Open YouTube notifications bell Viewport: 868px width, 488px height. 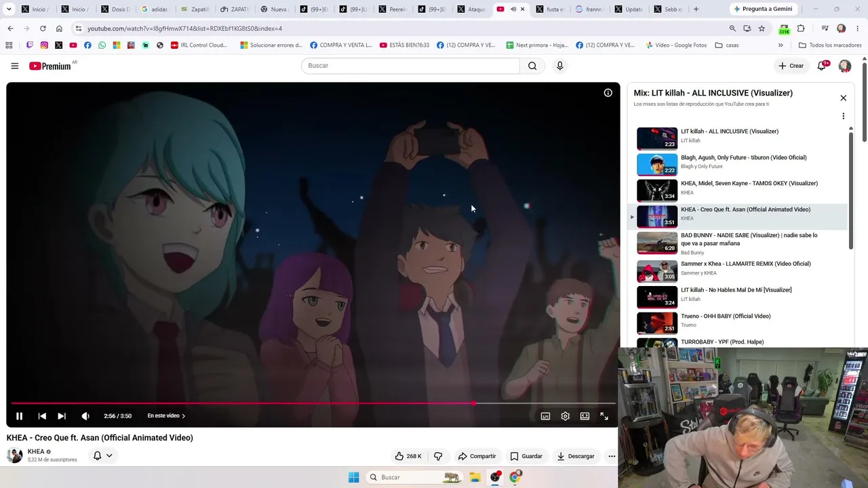coord(822,66)
